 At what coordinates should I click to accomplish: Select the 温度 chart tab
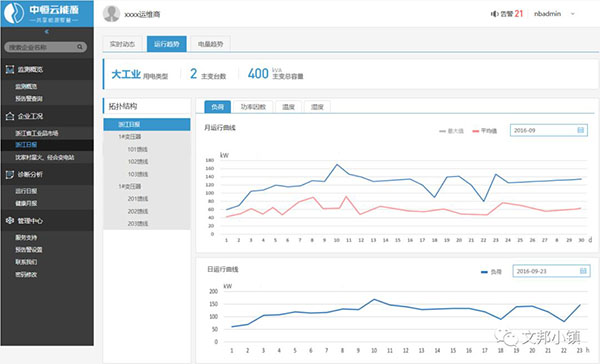click(x=289, y=107)
